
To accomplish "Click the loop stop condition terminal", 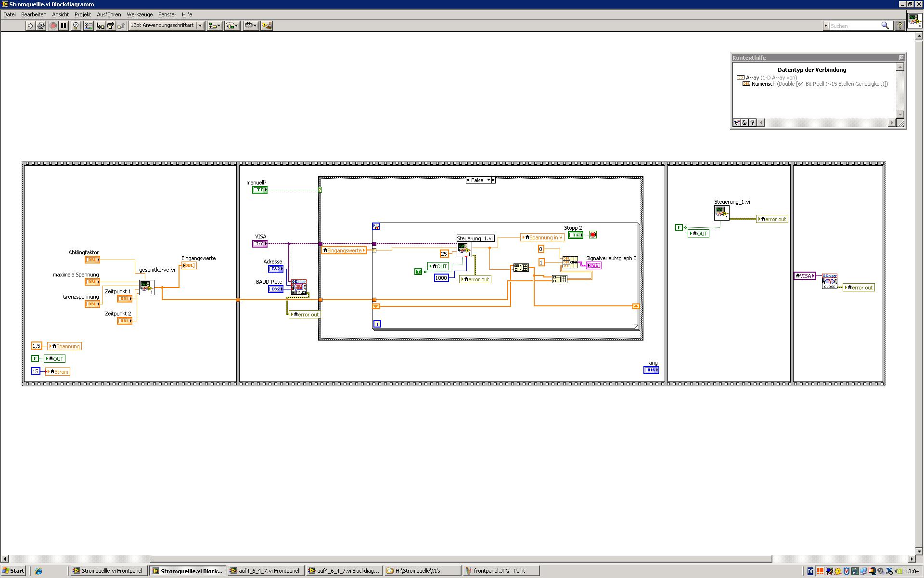I will coord(593,235).
